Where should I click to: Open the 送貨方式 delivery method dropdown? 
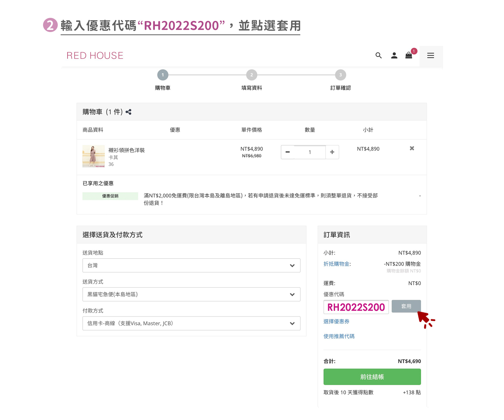[191, 294]
